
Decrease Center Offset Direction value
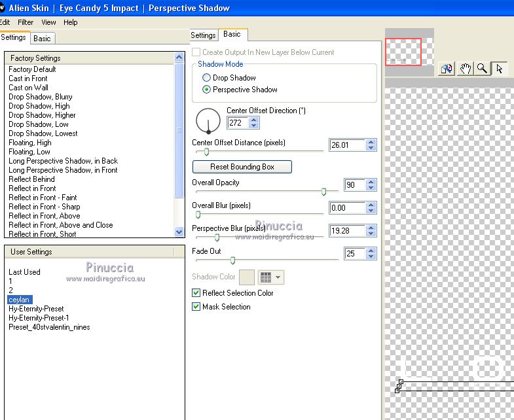[x=253, y=126]
